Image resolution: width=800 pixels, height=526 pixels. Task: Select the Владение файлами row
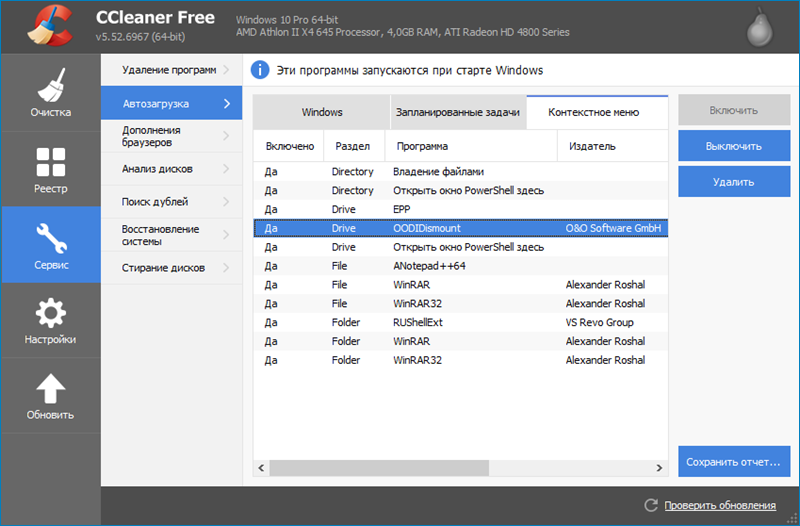click(461, 171)
